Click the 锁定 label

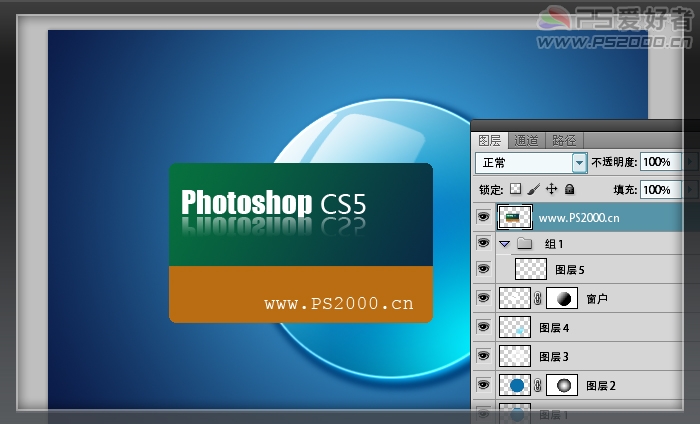[491, 190]
